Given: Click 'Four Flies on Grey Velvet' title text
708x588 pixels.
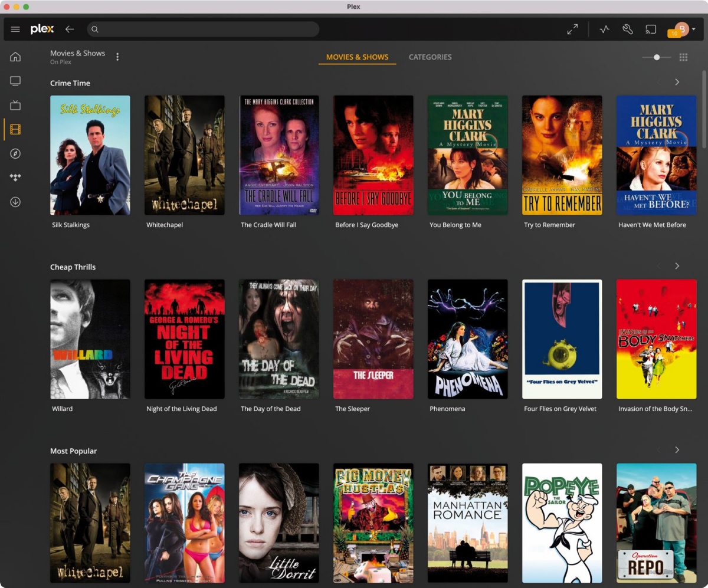Looking at the screenshot, I should [x=560, y=409].
